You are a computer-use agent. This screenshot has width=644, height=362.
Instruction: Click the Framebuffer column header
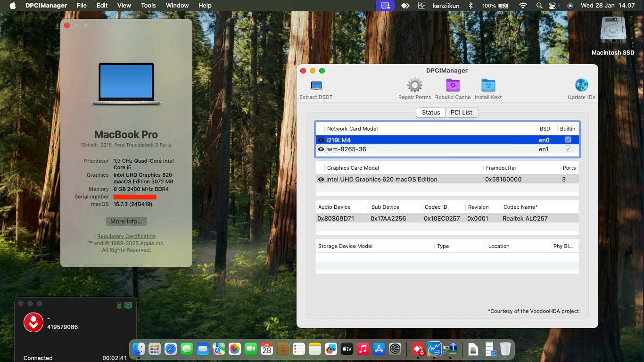[501, 168]
